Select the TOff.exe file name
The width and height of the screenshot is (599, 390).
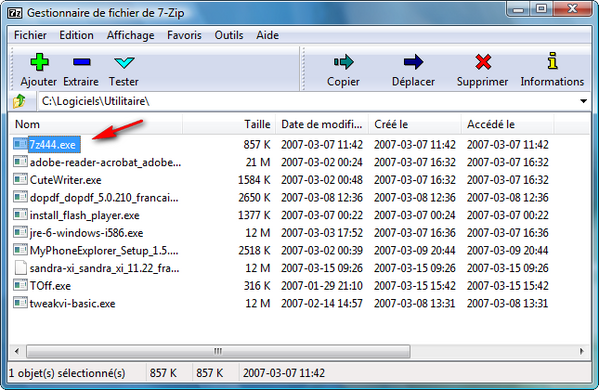(x=50, y=286)
